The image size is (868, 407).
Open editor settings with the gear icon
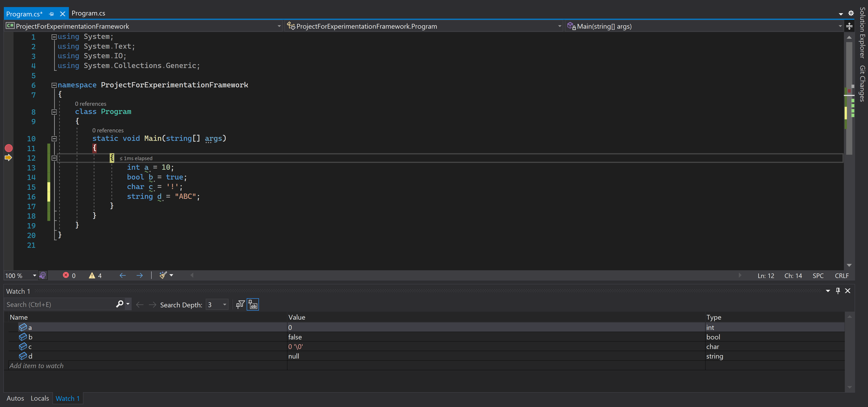pyautogui.click(x=851, y=13)
